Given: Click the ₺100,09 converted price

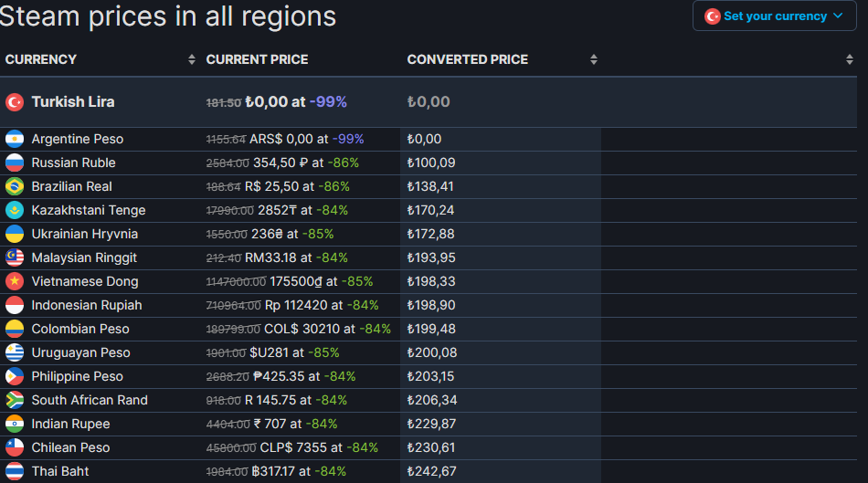Looking at the screenshot, I should (430, 163).
